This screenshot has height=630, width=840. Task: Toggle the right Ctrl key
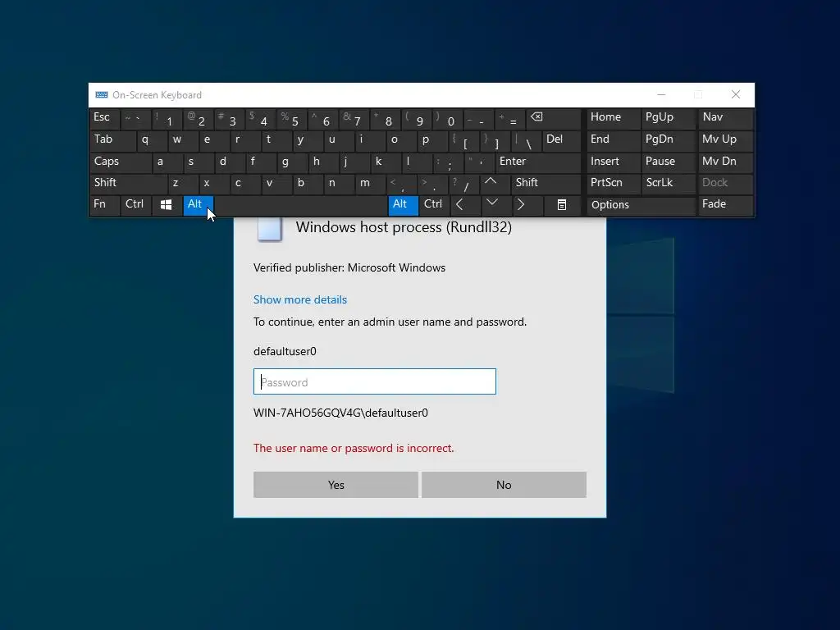[435, 205]
